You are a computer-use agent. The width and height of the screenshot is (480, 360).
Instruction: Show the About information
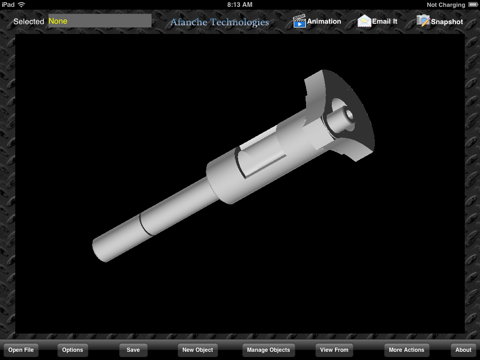[x=463, y=350]
